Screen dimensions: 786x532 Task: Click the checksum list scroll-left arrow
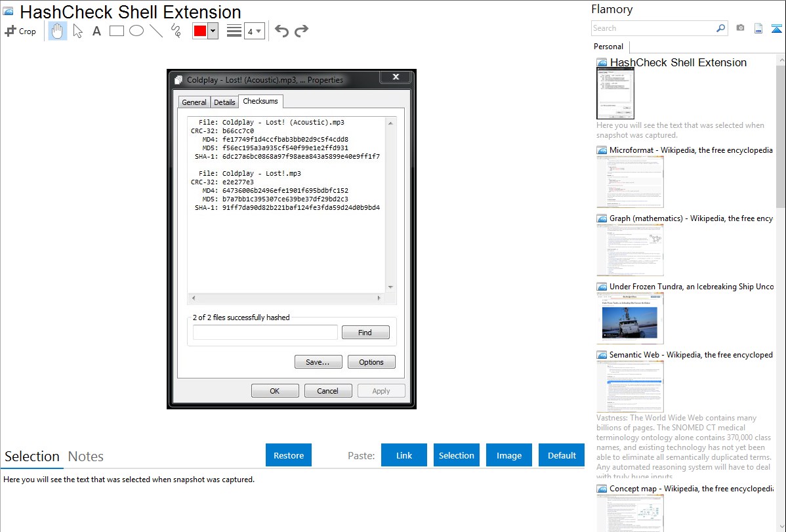click(194, 298)
